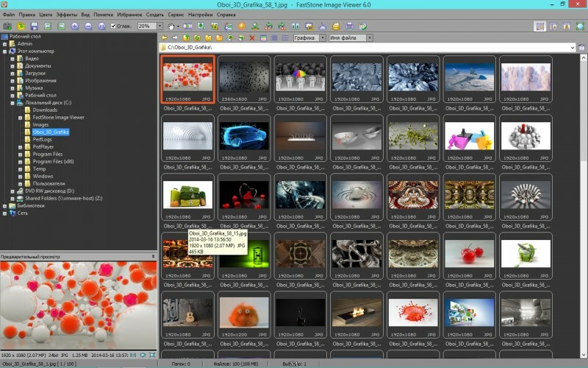Collapse the Локальный диск (C:) tree node

(x=12, y=103)
